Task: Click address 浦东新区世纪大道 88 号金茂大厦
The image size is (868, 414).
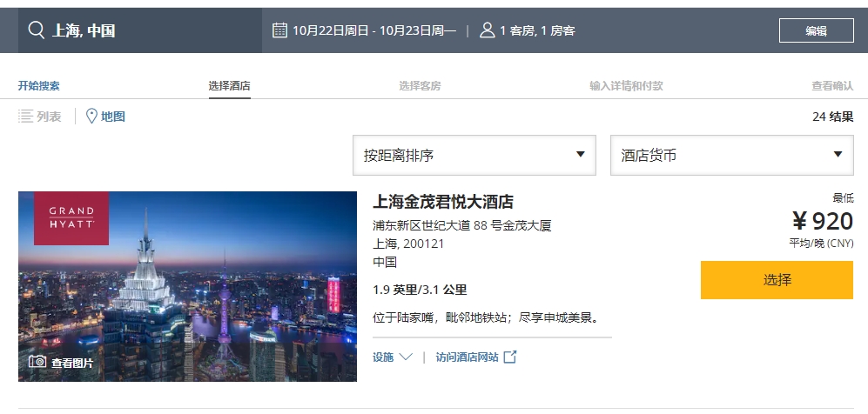Action: (462, 225)
